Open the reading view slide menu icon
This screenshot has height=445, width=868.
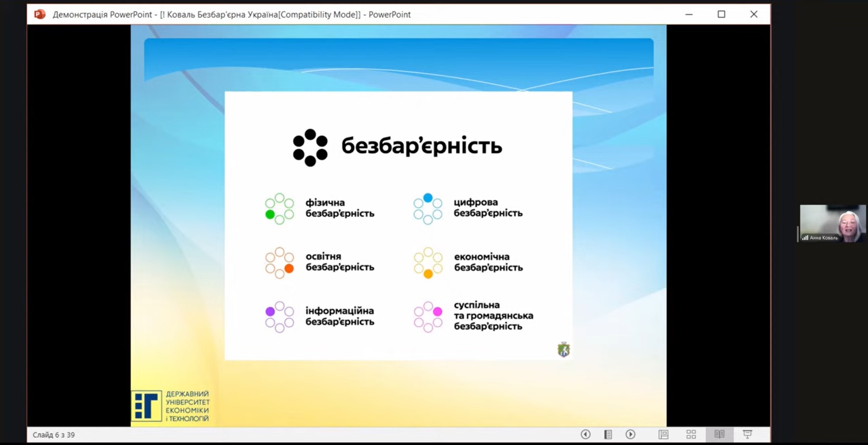[608, 434]
